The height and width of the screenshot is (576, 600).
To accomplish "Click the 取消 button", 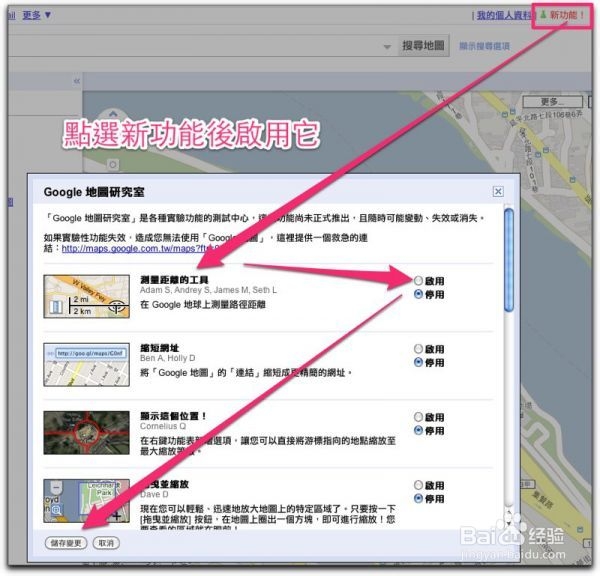I will click(x=106, y=543).
